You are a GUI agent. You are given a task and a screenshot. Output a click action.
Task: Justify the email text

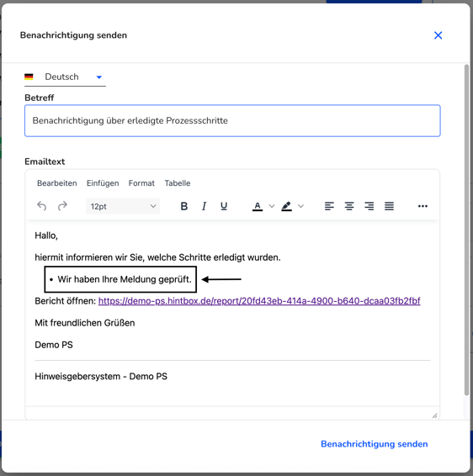pyautogui.click(x=389, y=206)
